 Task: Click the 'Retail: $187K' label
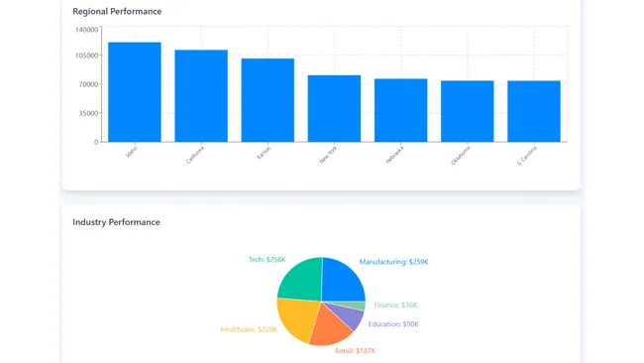click(x=356, y=351)
